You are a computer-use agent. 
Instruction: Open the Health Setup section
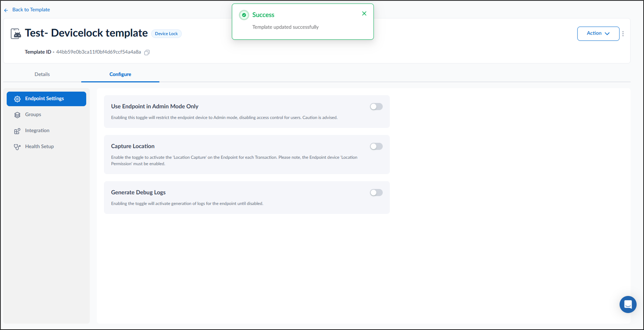(46, 146)
